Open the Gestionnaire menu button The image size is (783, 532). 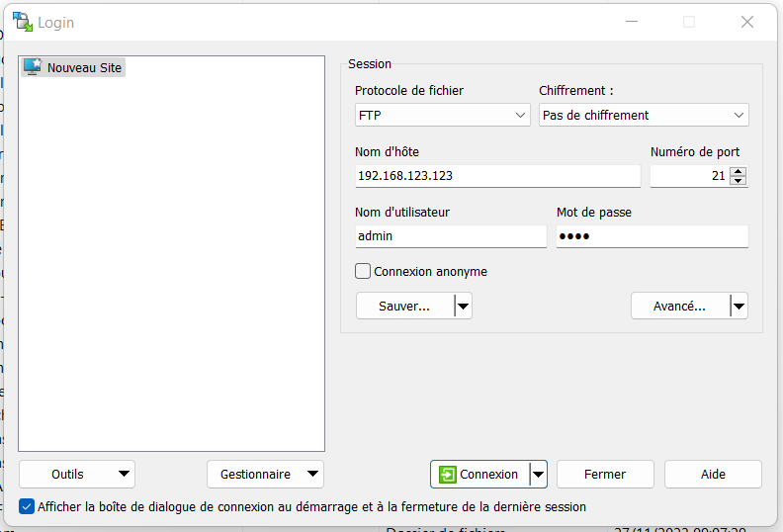coord(265,475)
